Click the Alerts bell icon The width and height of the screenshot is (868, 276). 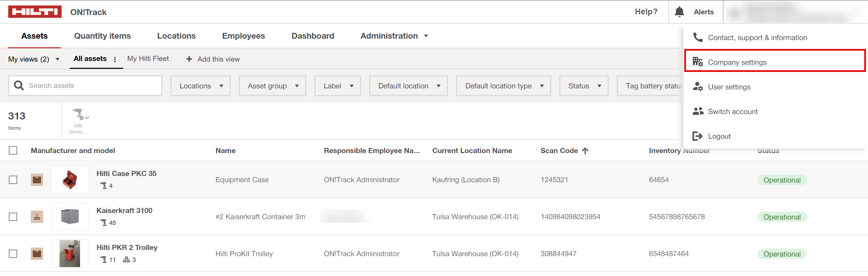(x=679, y=12)
